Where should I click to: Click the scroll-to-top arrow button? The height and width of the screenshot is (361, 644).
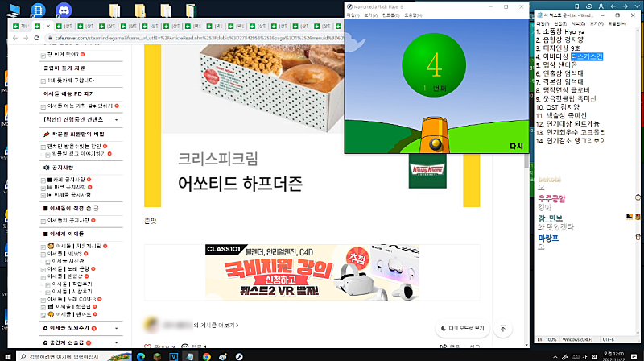pyautogui.click(x=502, y=328)
